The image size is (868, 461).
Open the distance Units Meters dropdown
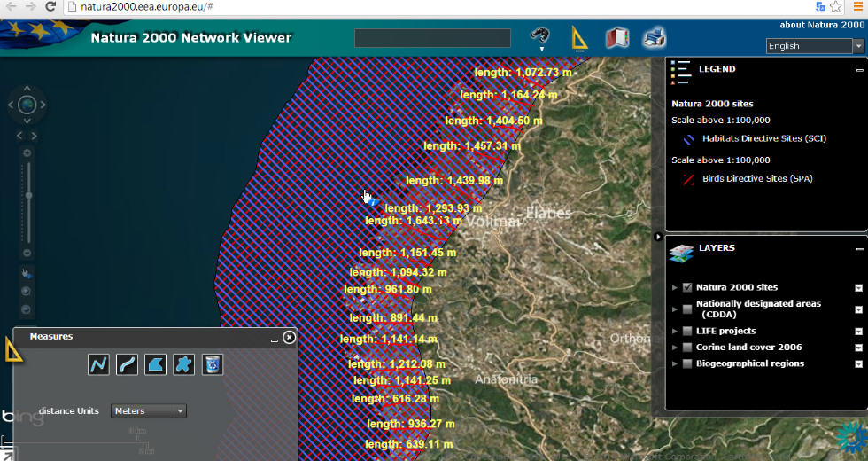pos(149,411)
